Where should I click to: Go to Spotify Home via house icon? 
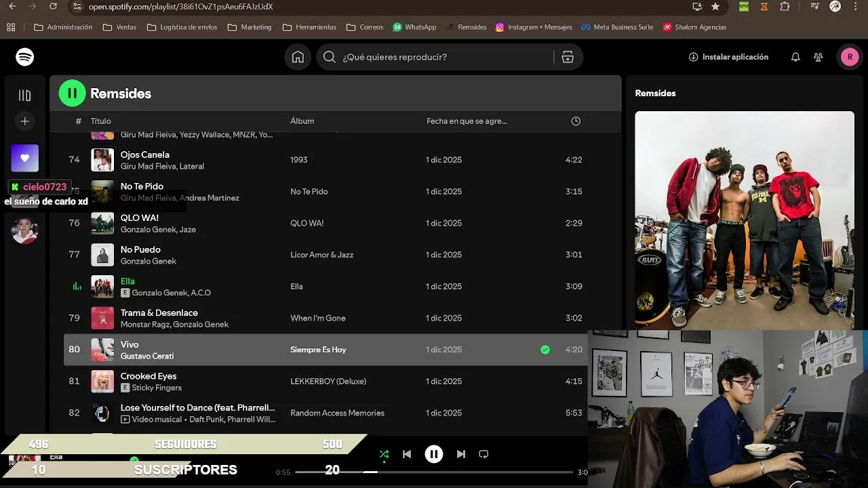point(298,57)
